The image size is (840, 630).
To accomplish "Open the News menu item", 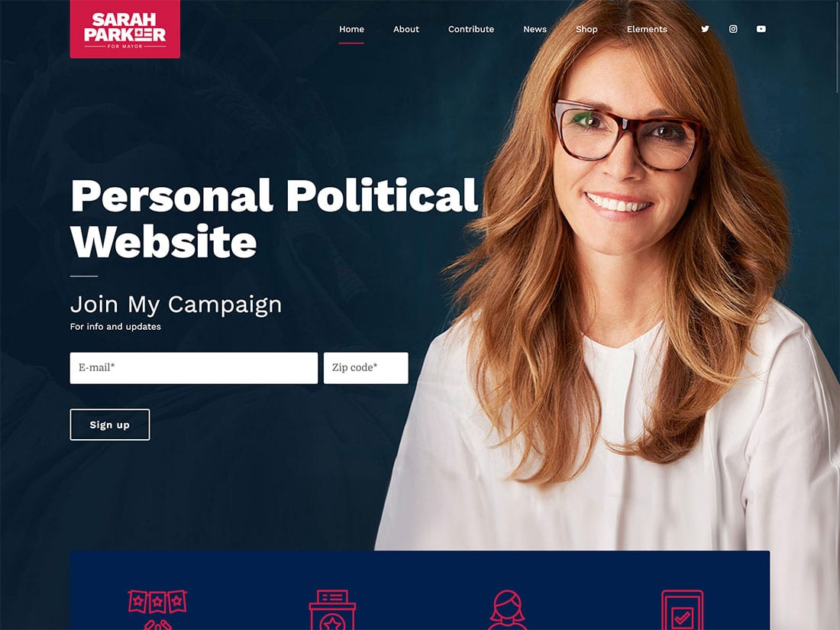I will [x=535, y=29].
